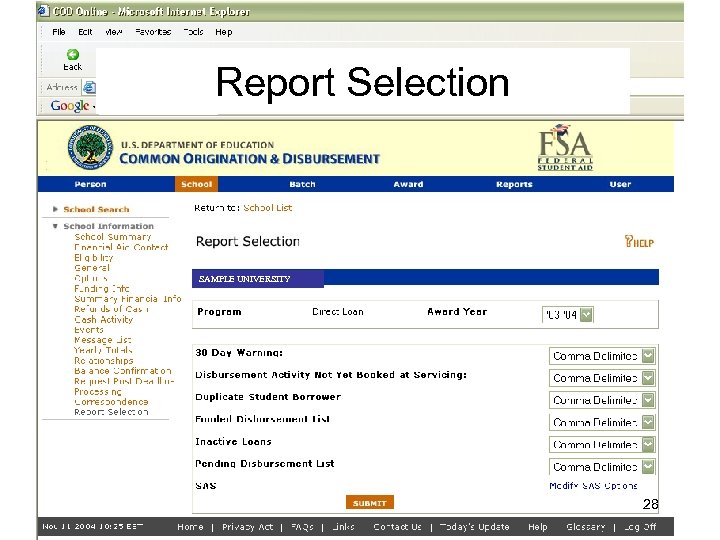This screenshot has height=540, width=720.
Task: Click the Help footer link
Action: (x=538, y=527)
